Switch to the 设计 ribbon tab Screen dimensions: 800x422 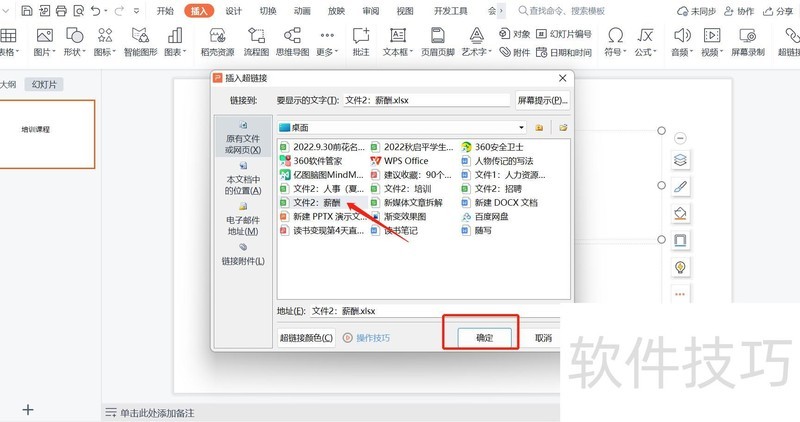pos(233,11)
